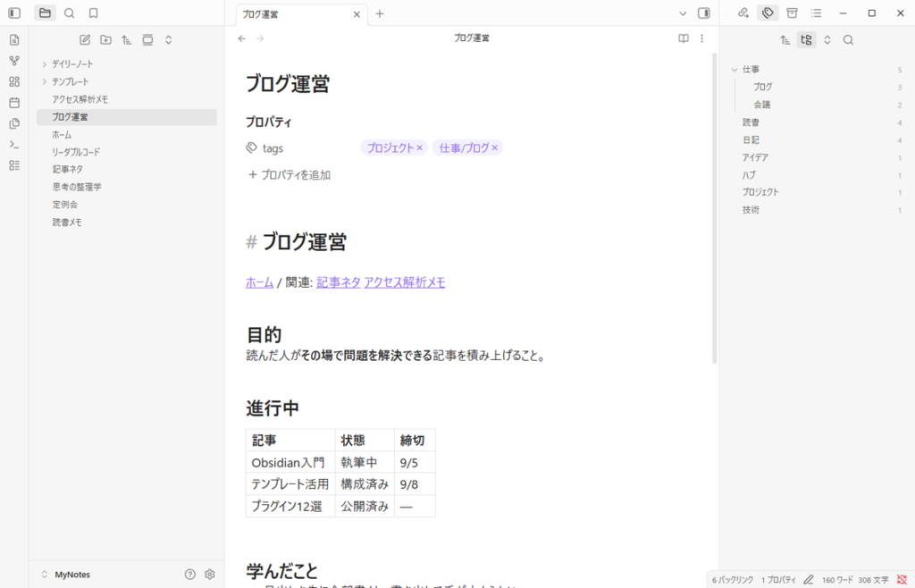Switch to the ブログ運営 tab
915x588 pixels.
point(295,14)
